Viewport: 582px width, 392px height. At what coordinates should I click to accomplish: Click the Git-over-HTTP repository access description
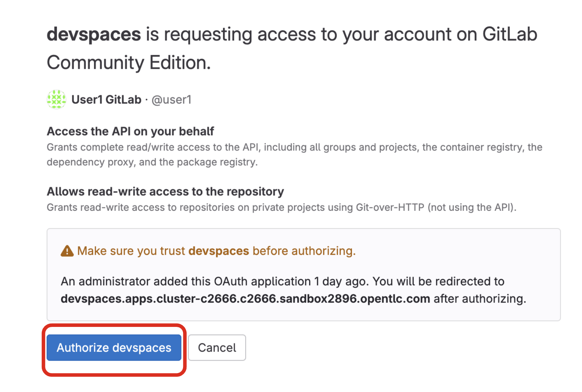coord(281,207)
